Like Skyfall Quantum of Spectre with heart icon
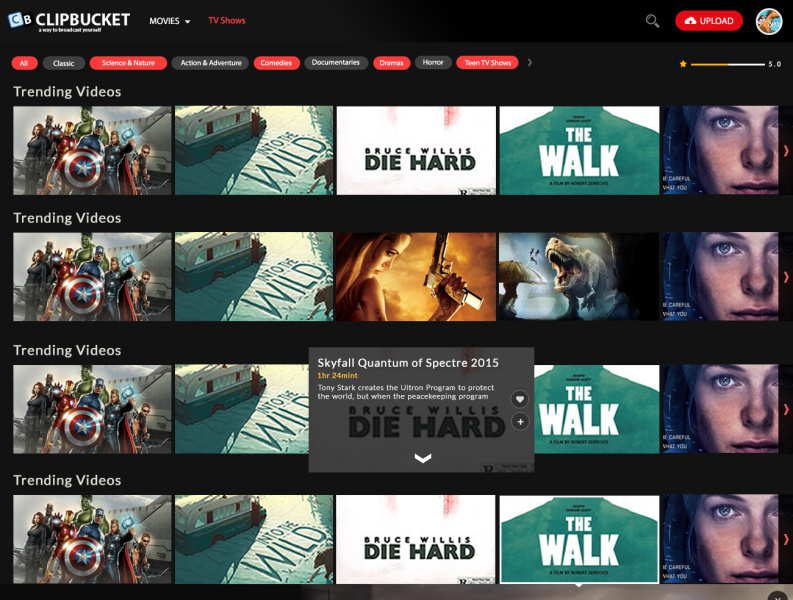The image size is (793, 600). [x=519, y=399]
